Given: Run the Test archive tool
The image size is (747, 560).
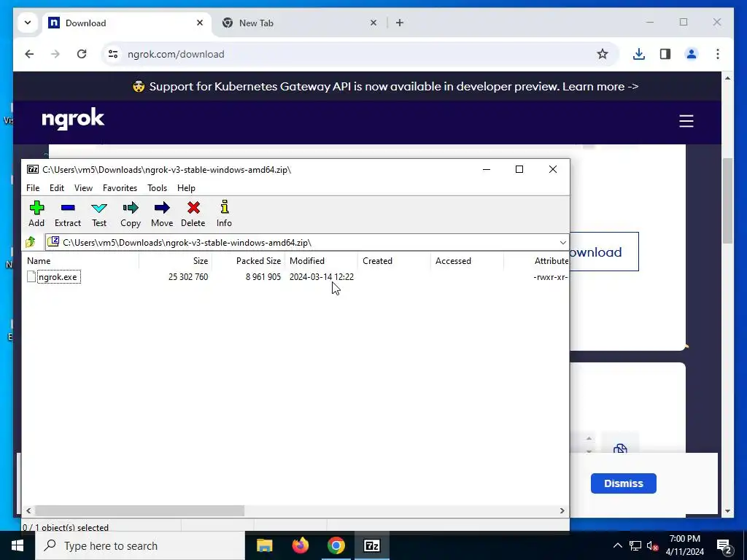Looking at the screenshot, I should [x=99, y=214].
